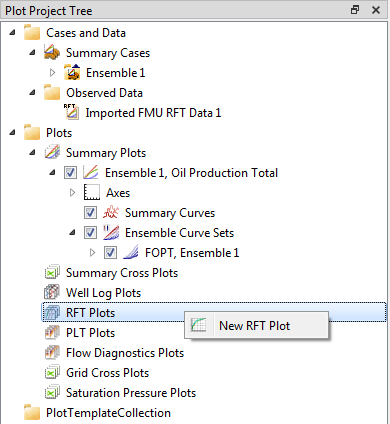Expand the Axes tree node

tap(72, 192)
